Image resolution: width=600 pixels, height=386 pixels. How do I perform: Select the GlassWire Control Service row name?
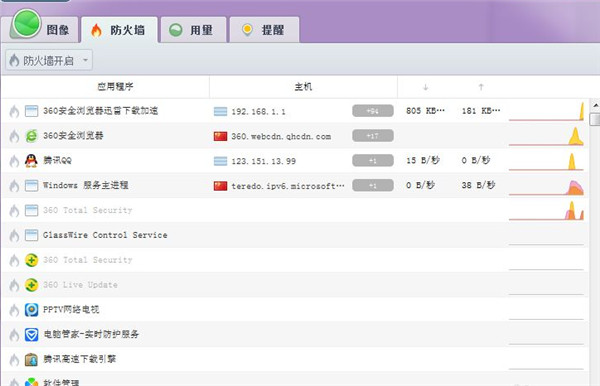coord(105,235)
